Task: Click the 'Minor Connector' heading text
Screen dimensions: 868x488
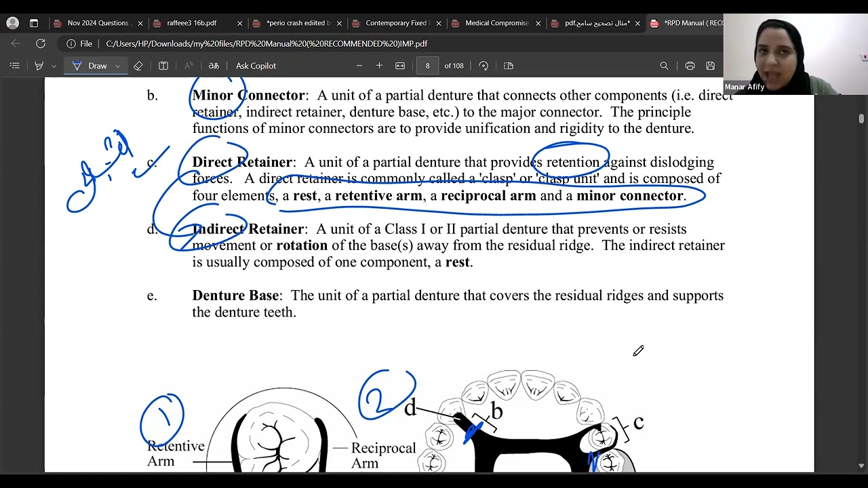Action: [x=248, y=96]
